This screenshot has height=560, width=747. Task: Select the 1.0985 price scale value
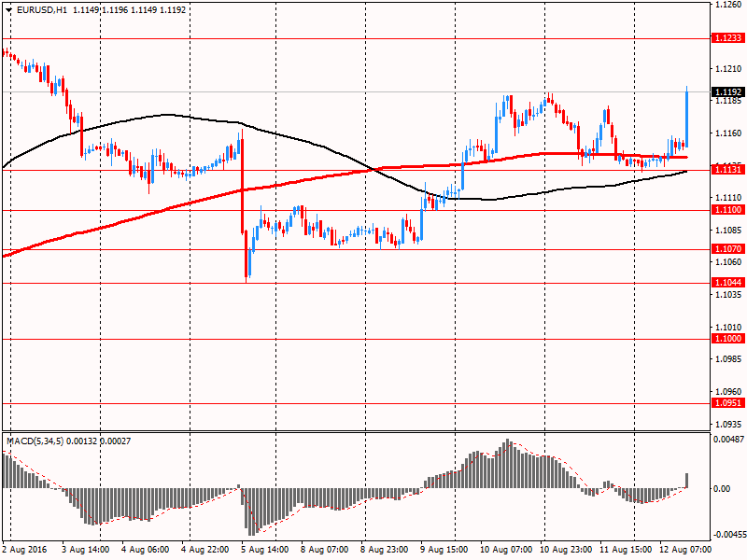(x=729, y=359)
